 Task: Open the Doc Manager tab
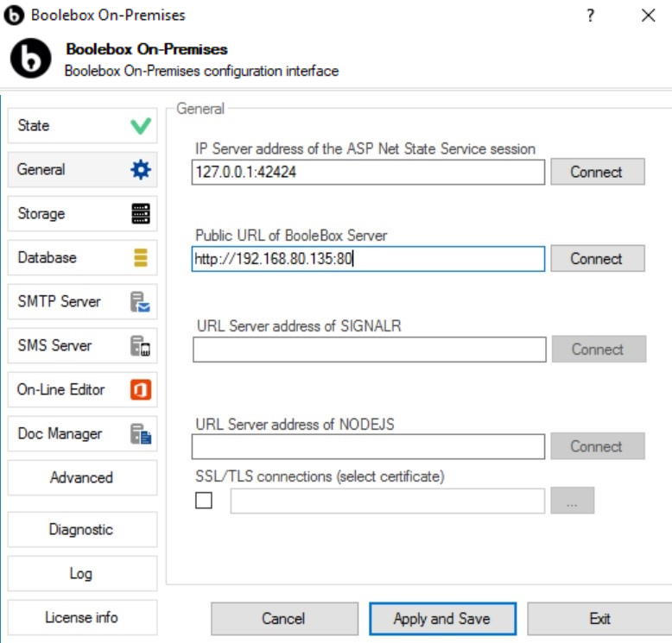tap(82, 433)
